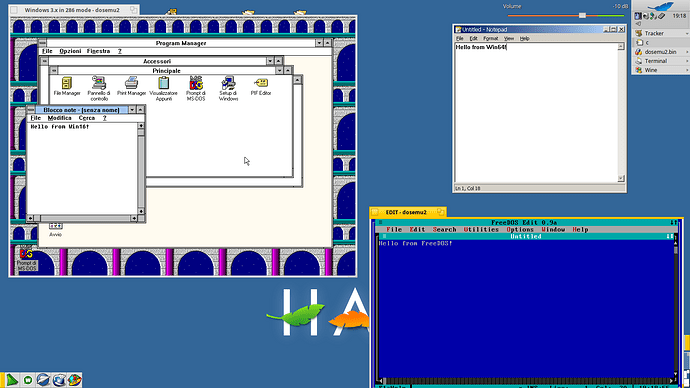Click Blocco note minimize down arrow
The width and height of the screenshot is (690, 388).
[132, 110]
